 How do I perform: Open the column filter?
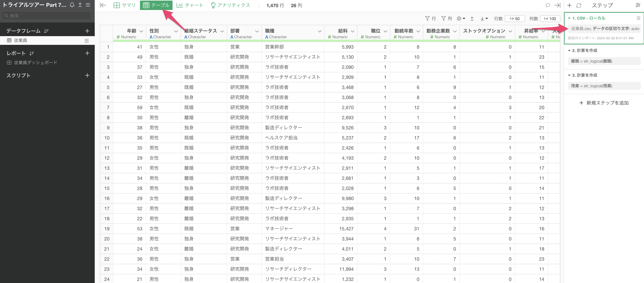(x=446, y=18)
